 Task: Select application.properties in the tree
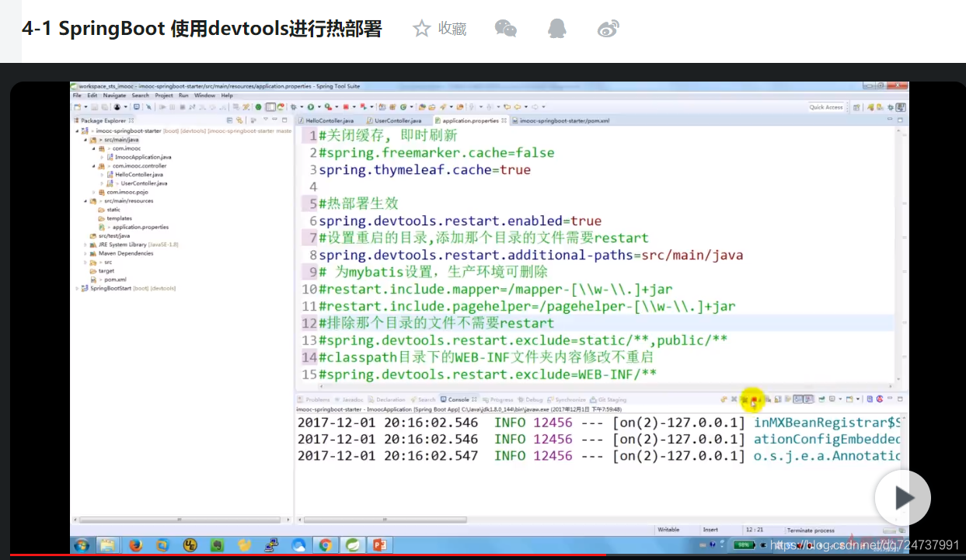135,227
